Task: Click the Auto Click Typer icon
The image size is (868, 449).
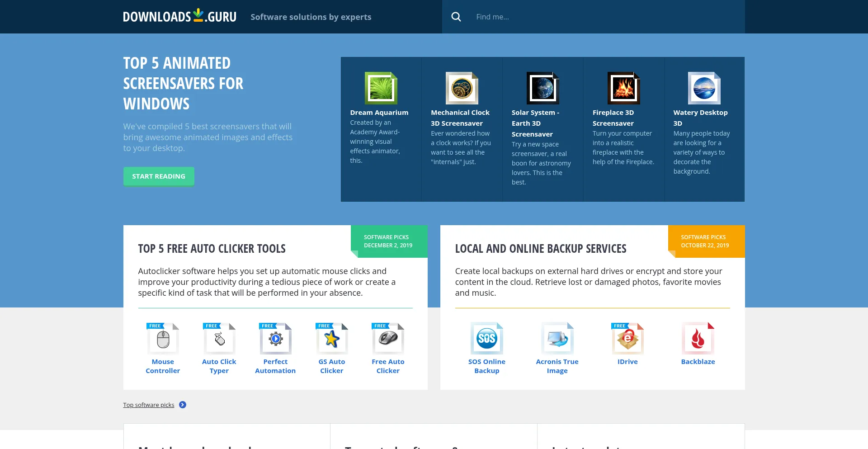Action: (219, 339)
